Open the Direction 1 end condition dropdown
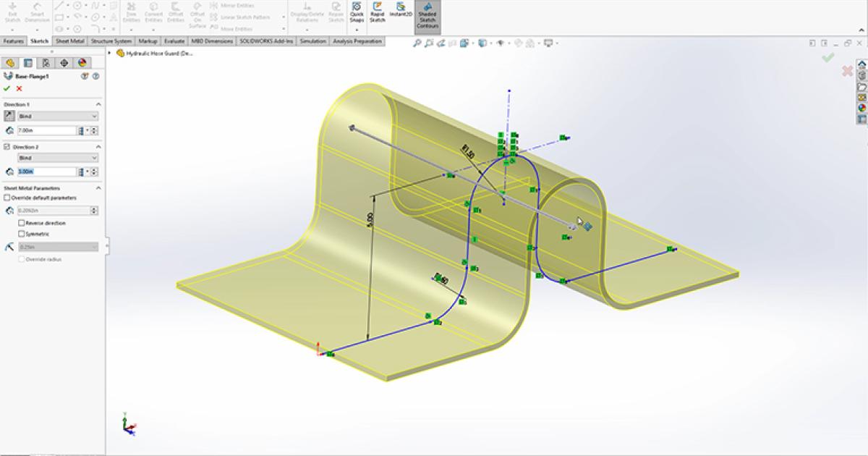The height and width of the screenshot is (456, 868). click(x=57, y=117)
